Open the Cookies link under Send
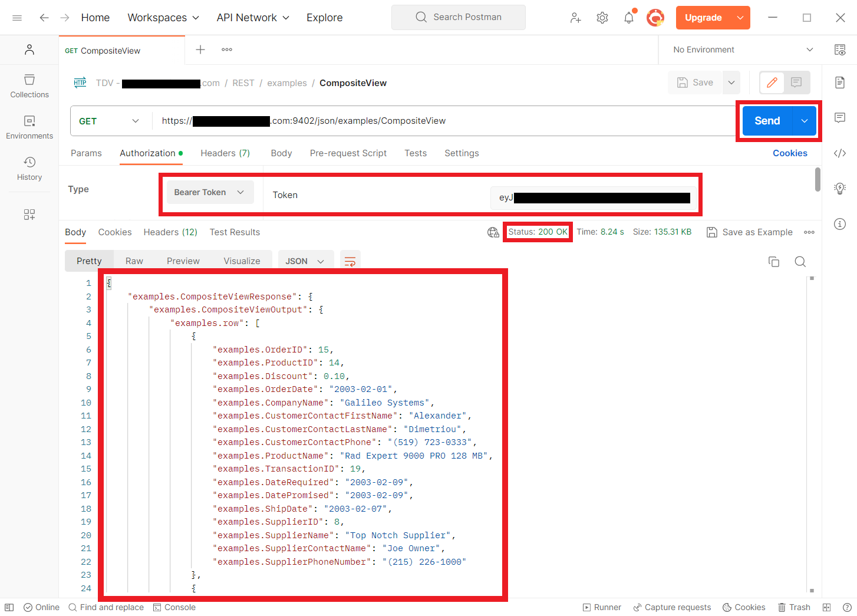Viewport: 857px width, 616px height. (x=790, y=153)
